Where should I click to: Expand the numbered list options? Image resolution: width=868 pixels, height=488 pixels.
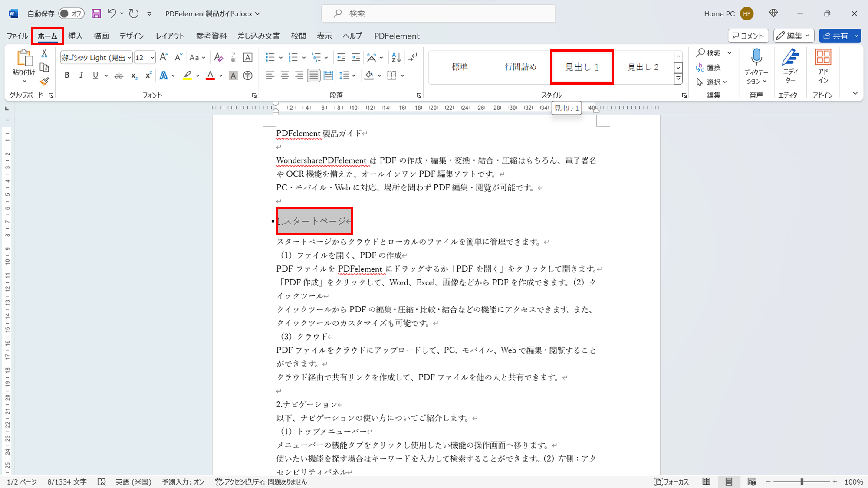point(304,57)
